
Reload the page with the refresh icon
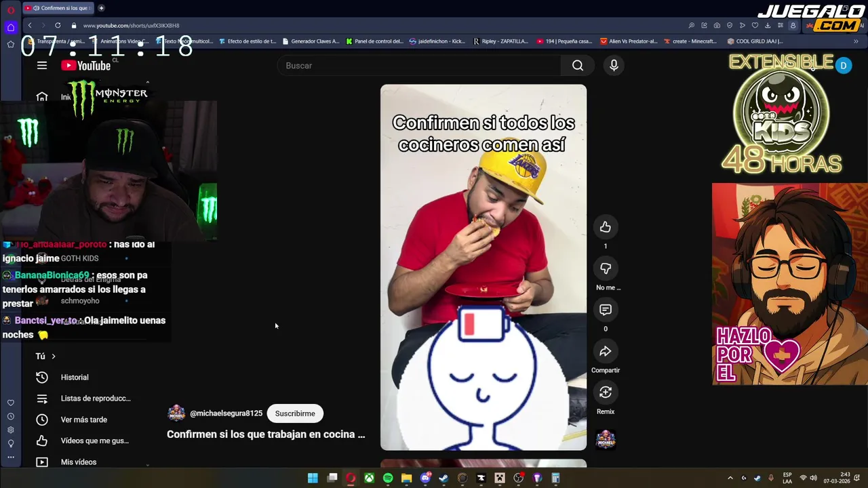click(x=58, y=25)
